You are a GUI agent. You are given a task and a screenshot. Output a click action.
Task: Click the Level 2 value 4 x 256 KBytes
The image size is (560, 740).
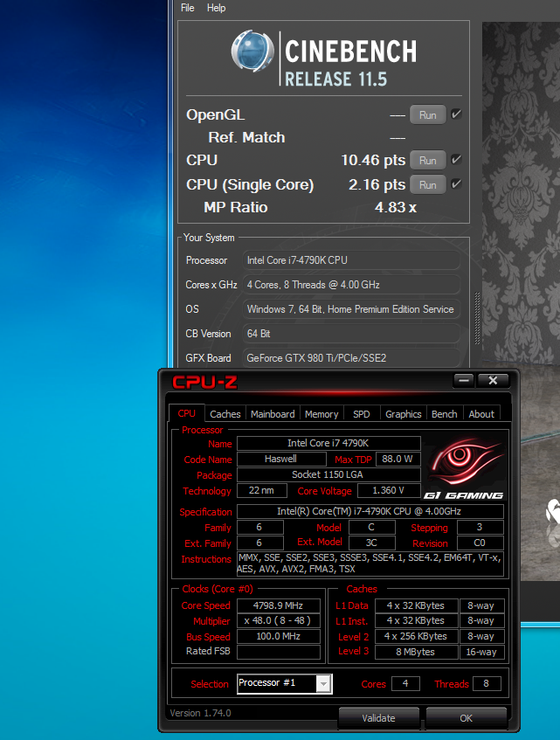tap(416, 636)
